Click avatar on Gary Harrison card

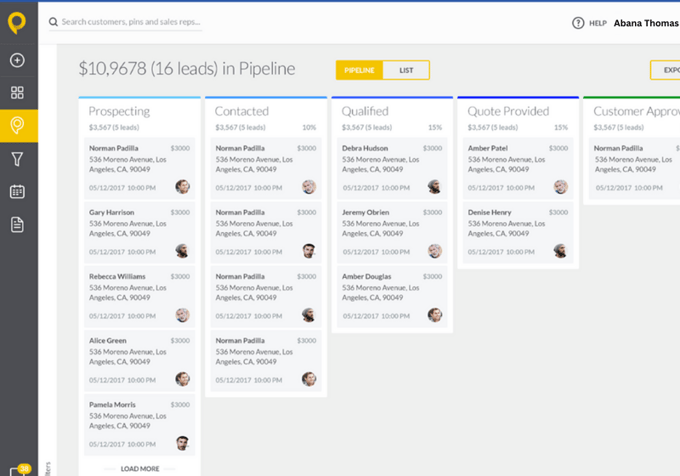click(x=182, y=251)
